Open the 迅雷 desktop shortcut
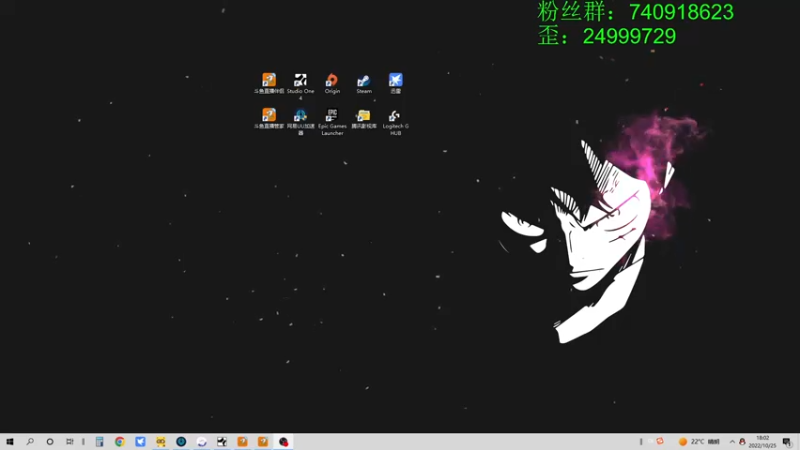This screenshot has width=800, height=450. pyautogui.click(x=395, y=84)
